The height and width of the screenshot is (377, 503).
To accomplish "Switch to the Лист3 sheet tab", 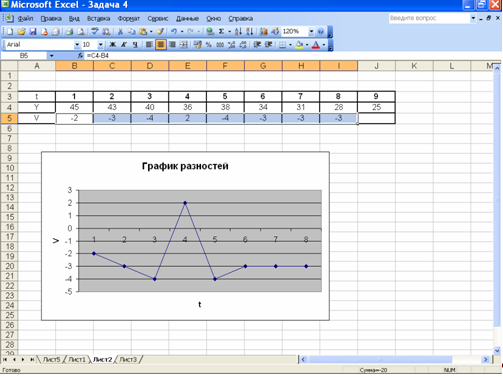I will point(128,360).
